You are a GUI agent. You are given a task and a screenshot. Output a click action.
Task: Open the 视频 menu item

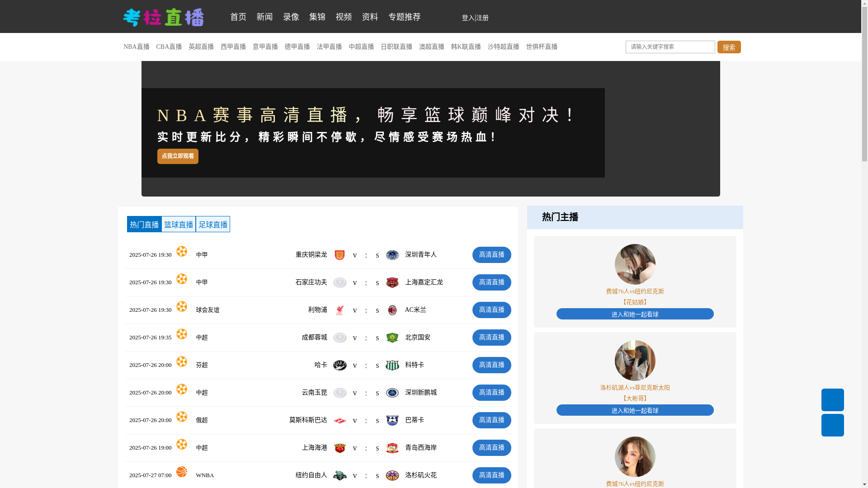(344, 17)
